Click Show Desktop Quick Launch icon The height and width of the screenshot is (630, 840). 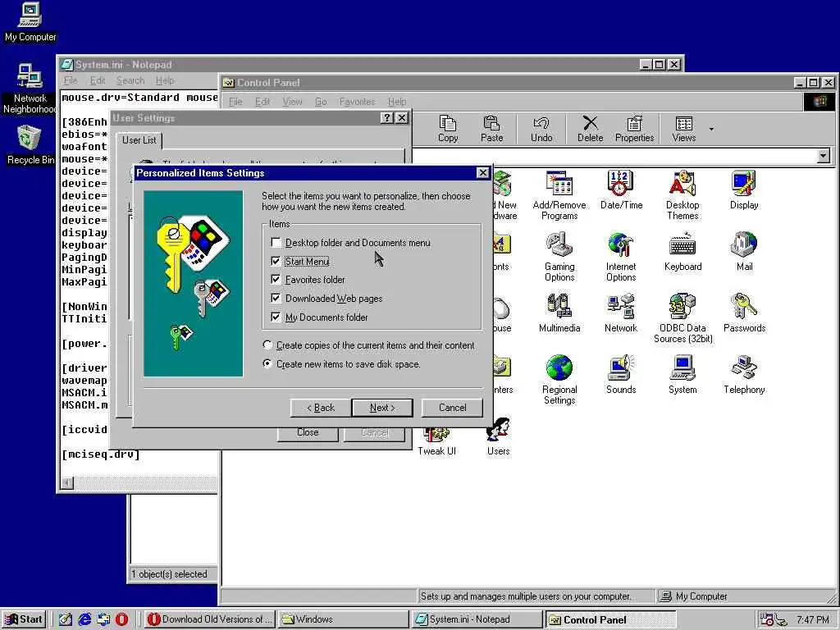66,619
